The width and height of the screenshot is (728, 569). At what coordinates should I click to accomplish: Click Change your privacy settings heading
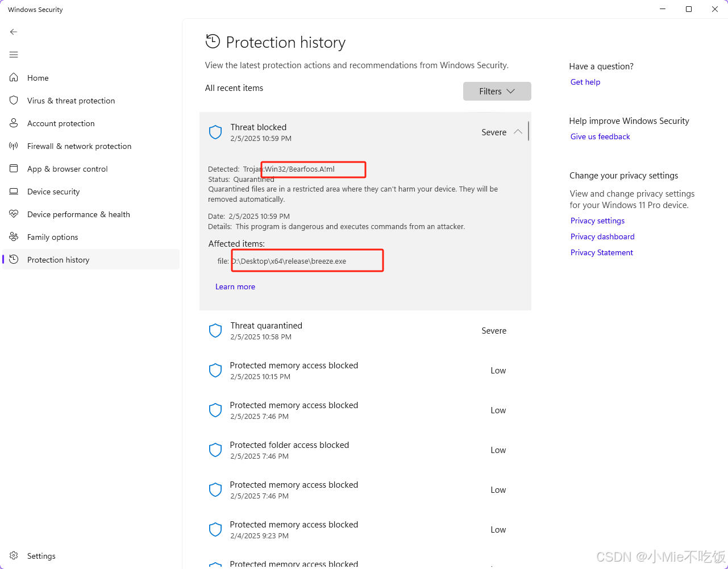click(x=624, y=176)
